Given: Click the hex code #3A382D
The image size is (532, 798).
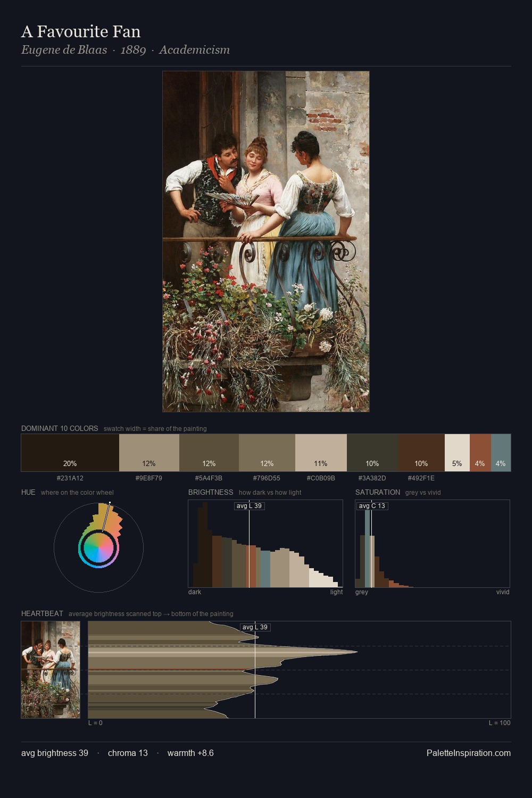Looking at the screenshot, I should click(372, 478).
